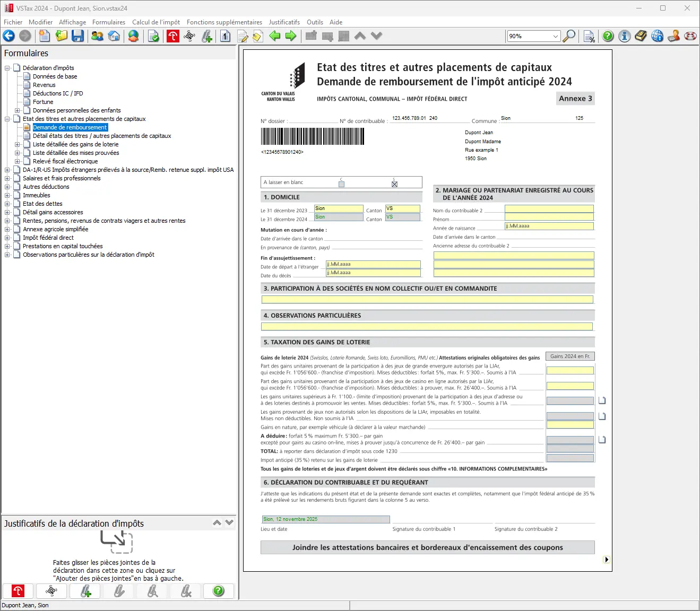Screen dimensions: 700x611
Task: Expand the Immeubles tree node
Action: (x=7, y=195)
